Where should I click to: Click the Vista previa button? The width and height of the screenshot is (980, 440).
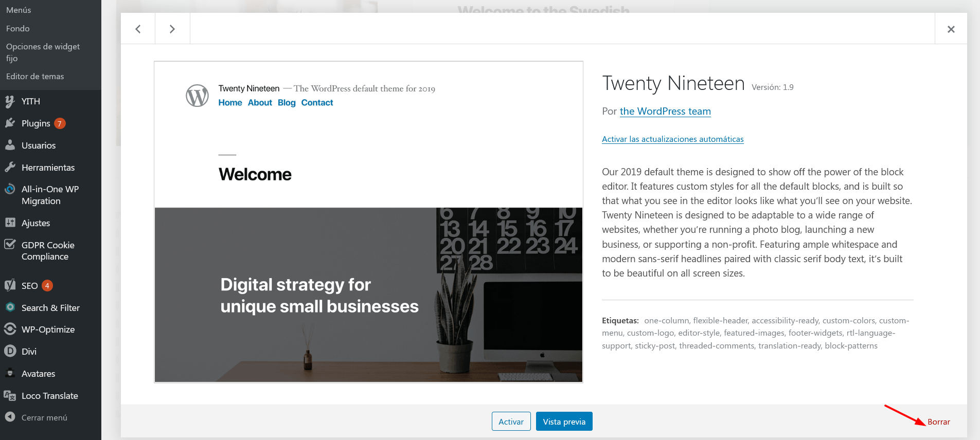click(564, 421)
